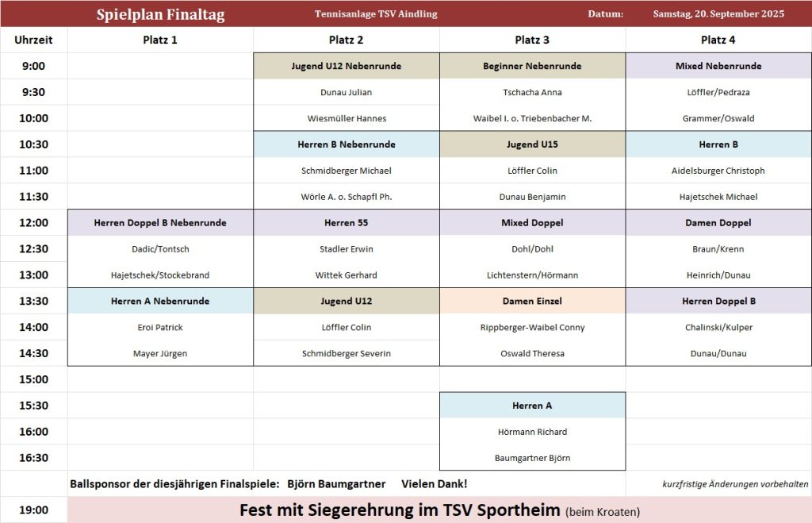Select the Jugend U12 Nebenrunde match header
Screen dimensions: 812x523
346,66
